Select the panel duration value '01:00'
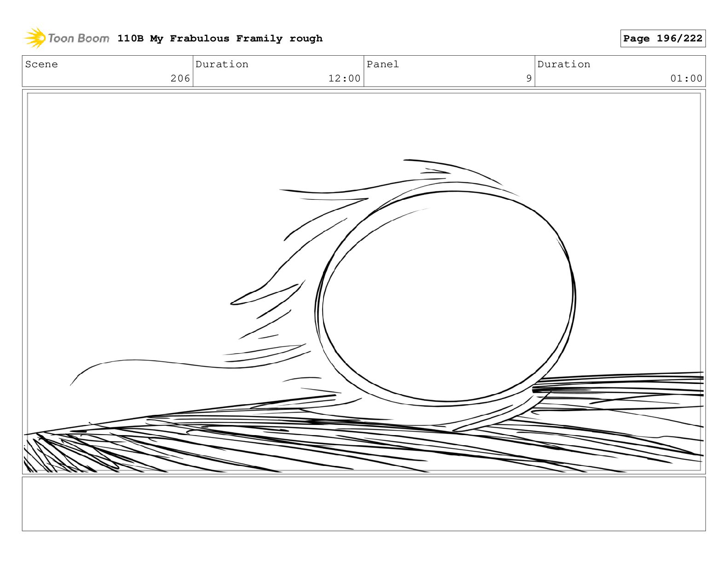Screen dimensions: 728x564 686,79
